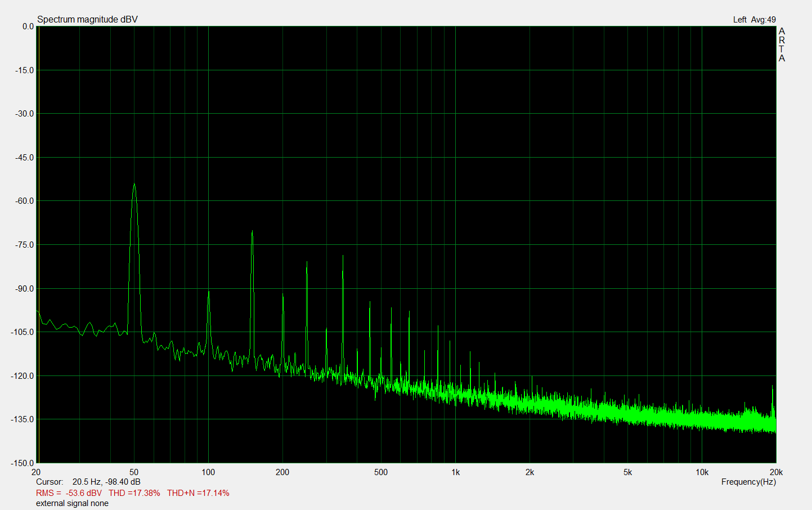Click the 'RMS = -53.6 dBV' readout
812x510 pixels.
pos(69,493)
